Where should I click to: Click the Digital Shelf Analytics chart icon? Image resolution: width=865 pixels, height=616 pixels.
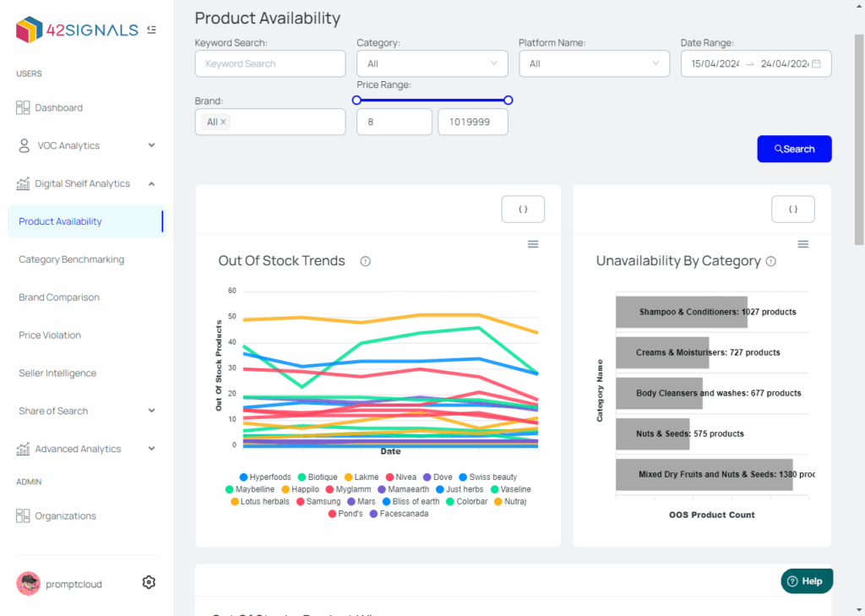click(x=24, y=183)
